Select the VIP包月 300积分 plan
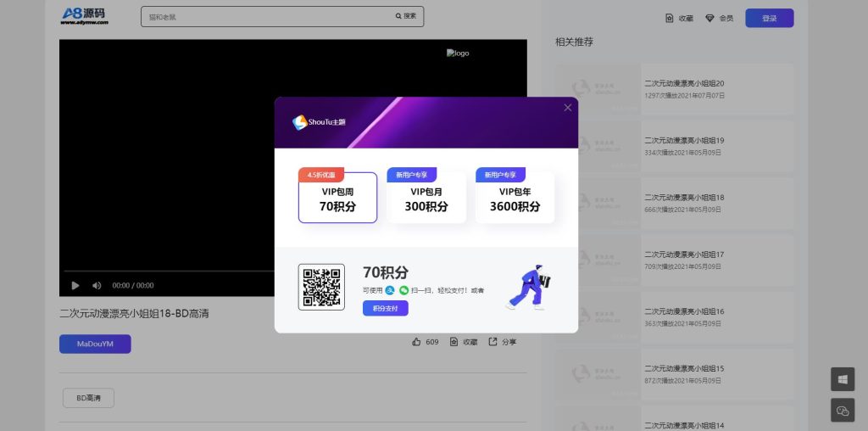Screen dimensions: 868x431 pyautogui.click(x=426, y=198)
